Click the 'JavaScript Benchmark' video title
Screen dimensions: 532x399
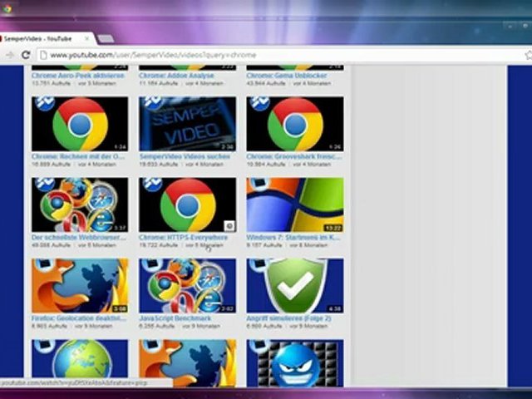pos(175,318)
